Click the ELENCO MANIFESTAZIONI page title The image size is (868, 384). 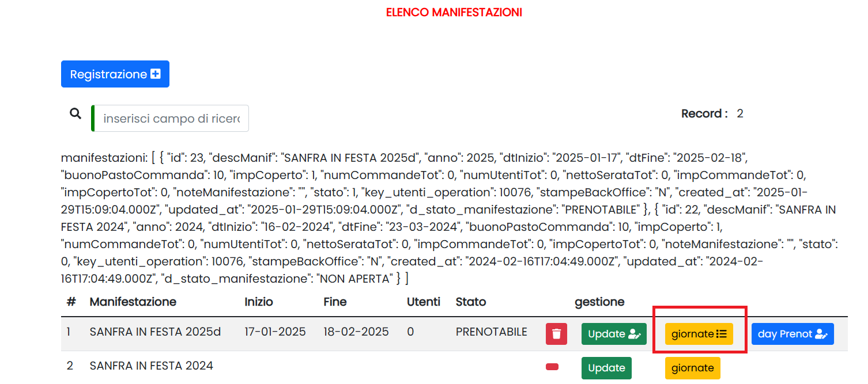pyautogui.click(x=454, y=13)
